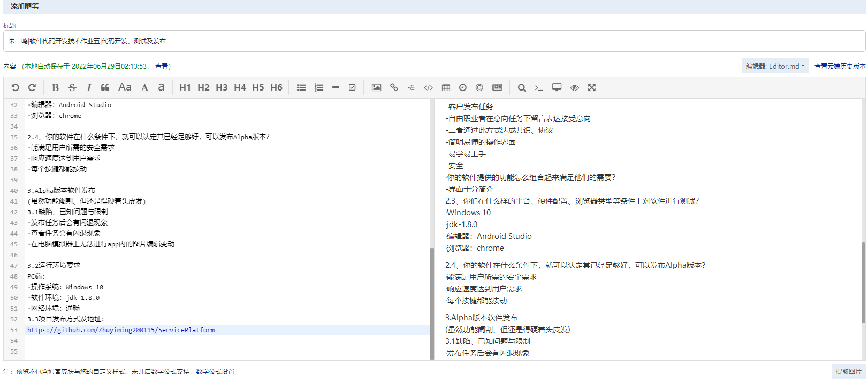Screen dimensions: 868x382
Task: Open the goto-line terminal icon
Action: 539,87
